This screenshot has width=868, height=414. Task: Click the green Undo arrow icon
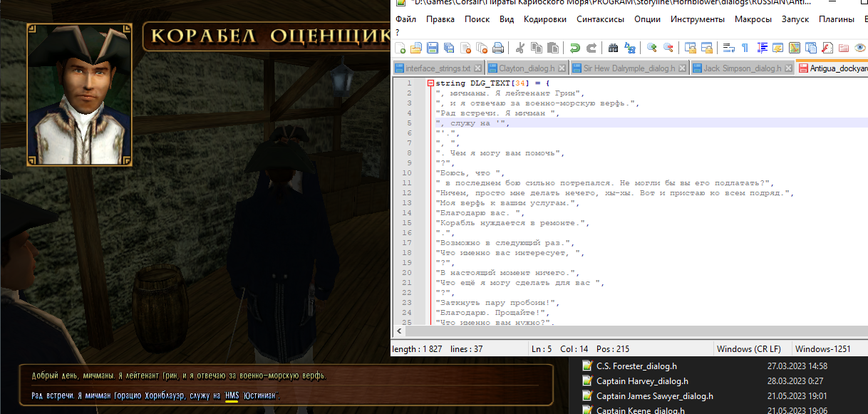coord(574,48)
